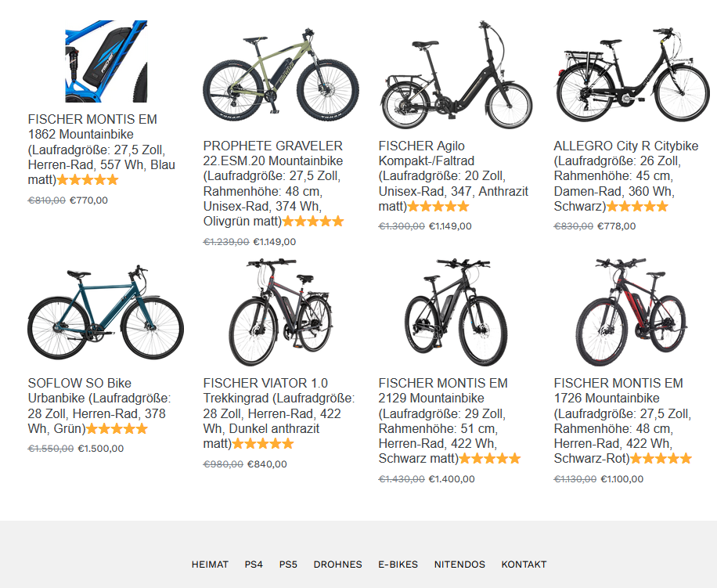This screenshot has width=717, height=588.
Task: Open the blue FISCHER MONTIS EM 1862 image
Action: click(x=106, y=61)
